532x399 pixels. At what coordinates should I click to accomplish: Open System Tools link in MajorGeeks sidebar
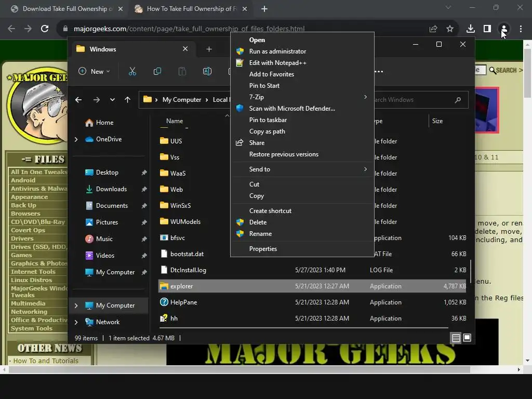point(32,328)
